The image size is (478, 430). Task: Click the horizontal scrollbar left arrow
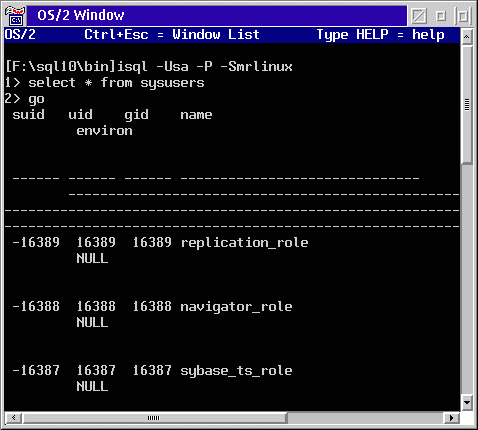pos(14,417)
